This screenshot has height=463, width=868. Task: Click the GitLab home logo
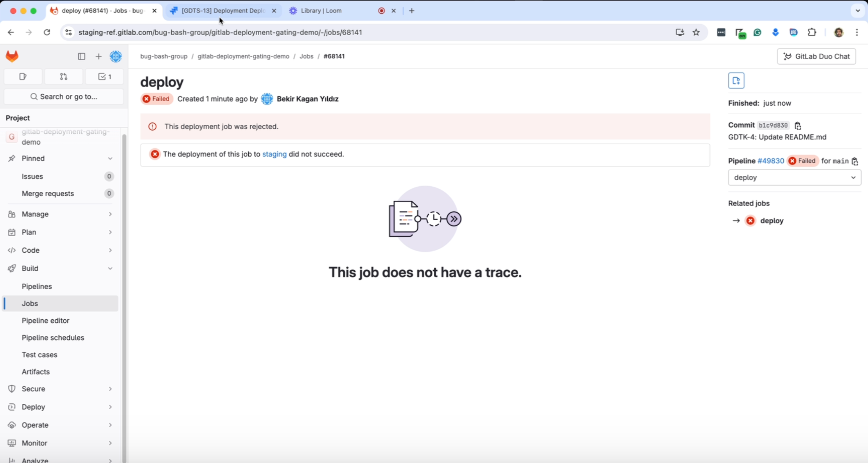tap(12, 56)
